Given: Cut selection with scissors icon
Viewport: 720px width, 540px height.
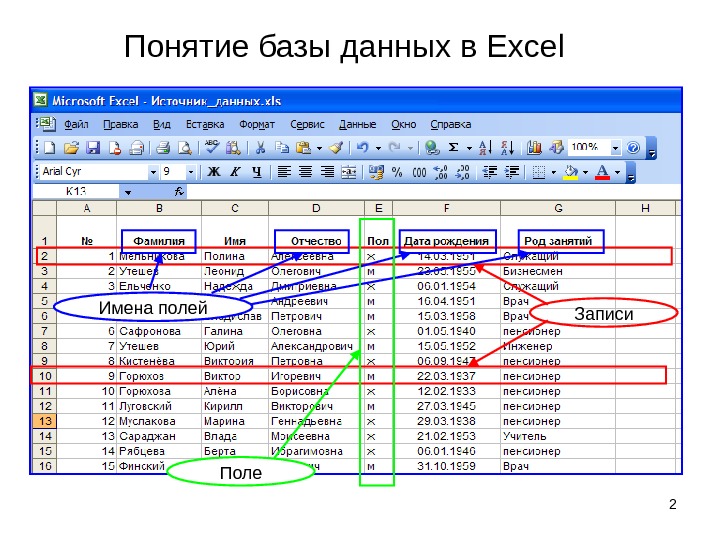Looking at the screenshot, I should click(260, 148).
